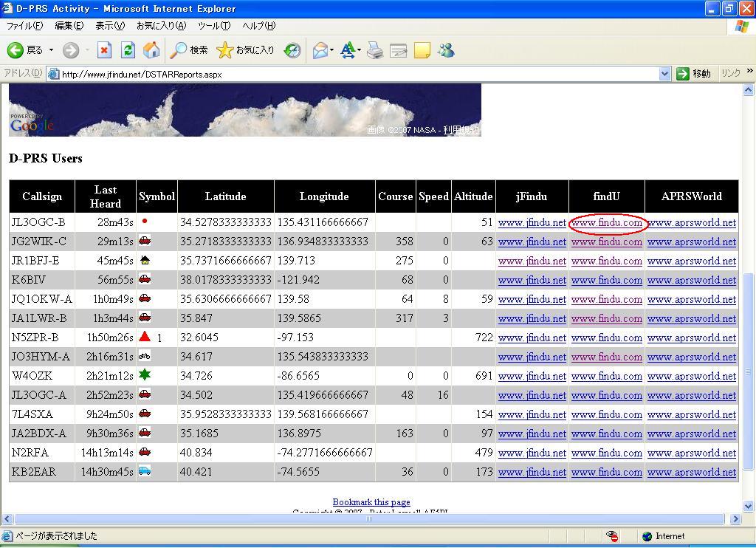Click the Last Heard column header
Screen dimensions: 756x548
[106, 196]
